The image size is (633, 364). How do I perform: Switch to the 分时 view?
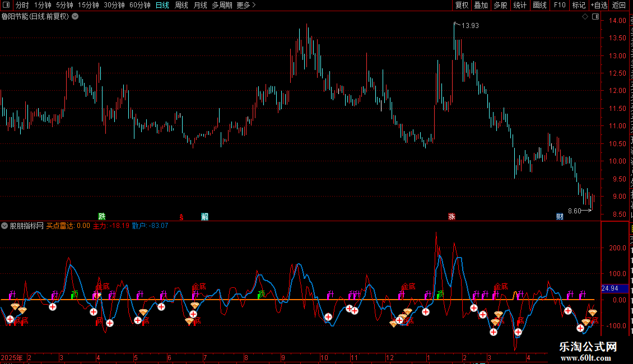[22, 5]
